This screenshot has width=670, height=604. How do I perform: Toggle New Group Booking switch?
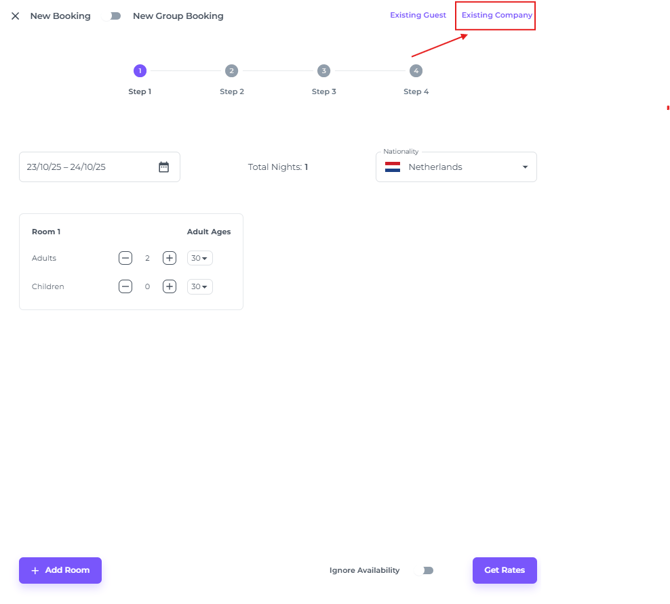point(115,16)
